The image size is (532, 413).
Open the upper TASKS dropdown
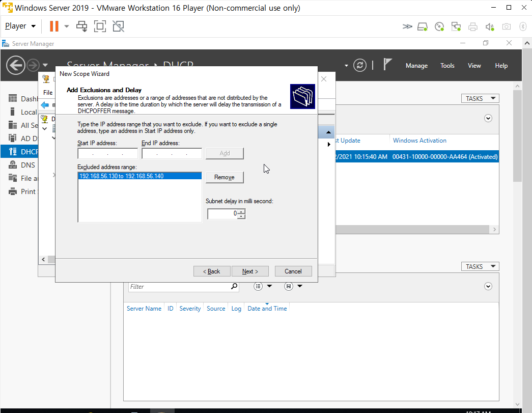tap(480, 98)
